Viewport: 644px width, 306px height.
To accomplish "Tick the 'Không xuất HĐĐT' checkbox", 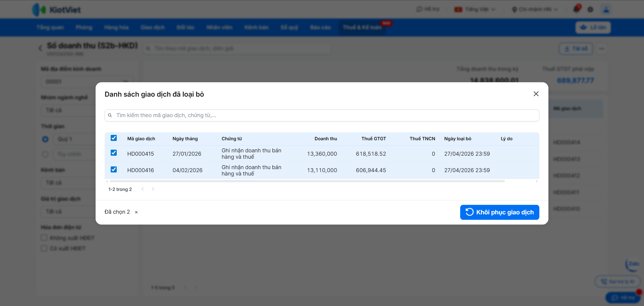I will [x=44, y=238].
